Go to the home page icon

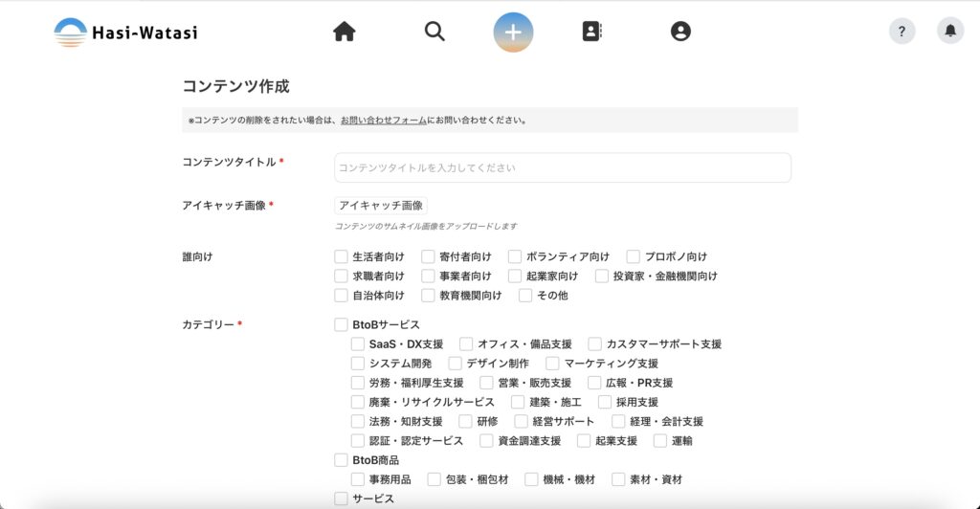tap(345, 32)
